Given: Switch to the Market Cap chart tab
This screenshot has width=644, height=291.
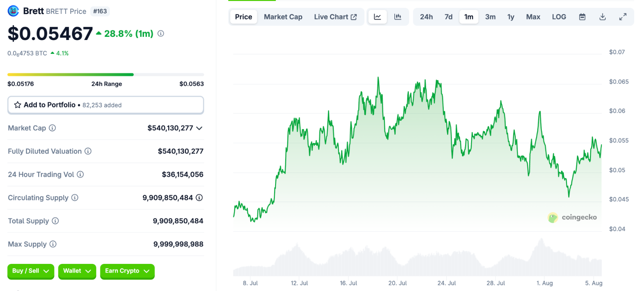Looking at the screenshot, I should [283, 17].
